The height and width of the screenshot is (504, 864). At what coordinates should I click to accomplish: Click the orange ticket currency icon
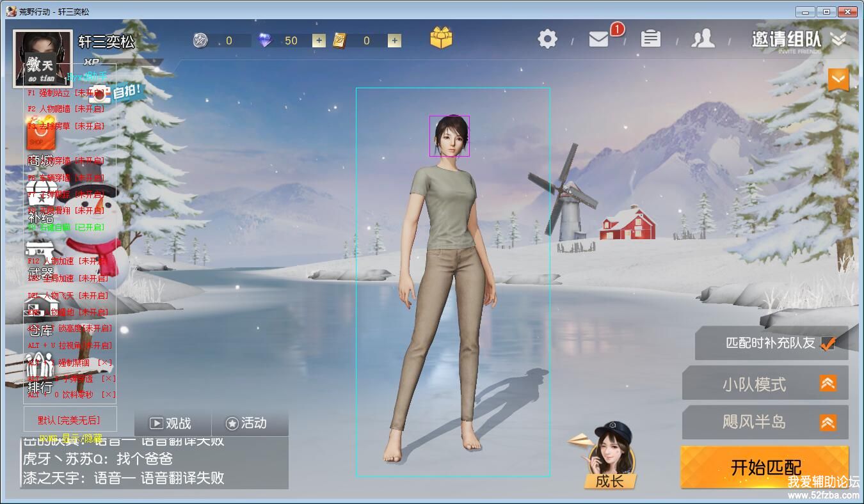339,40
